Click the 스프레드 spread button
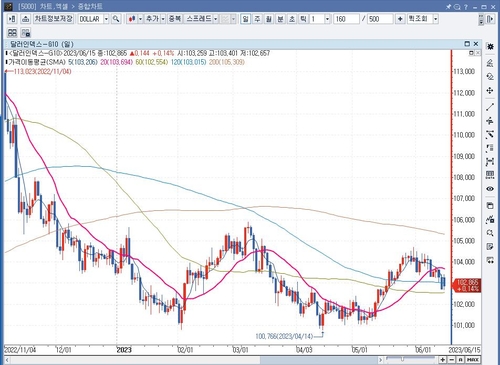500x365 pixels. (x=199, y=19)
